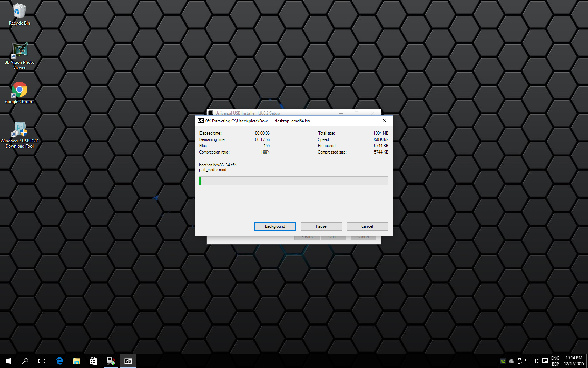This screenshot has height=368, width=588.
Task: Pause the ISO extraction
Action: (321, 226)
